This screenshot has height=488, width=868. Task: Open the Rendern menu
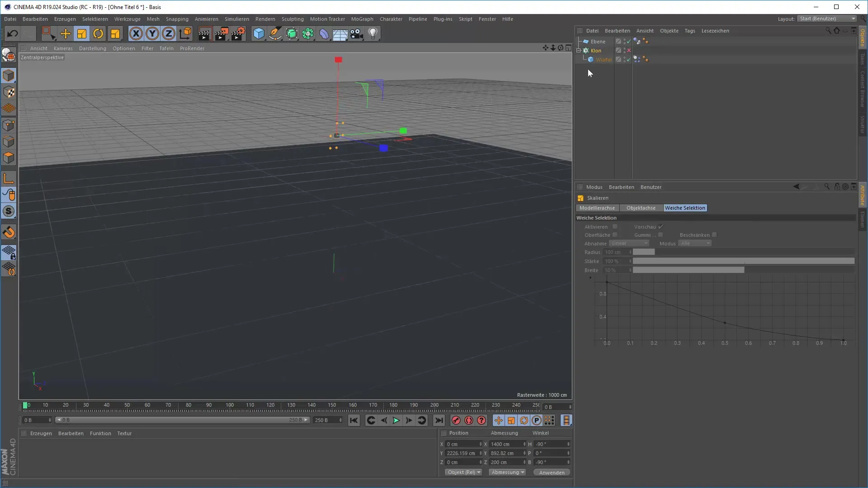point(265,19)
